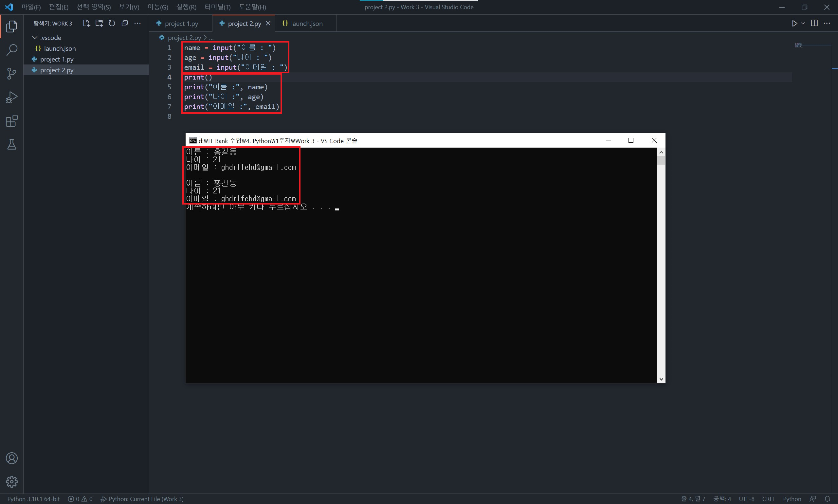Open Source Control view

pos(11,73)
